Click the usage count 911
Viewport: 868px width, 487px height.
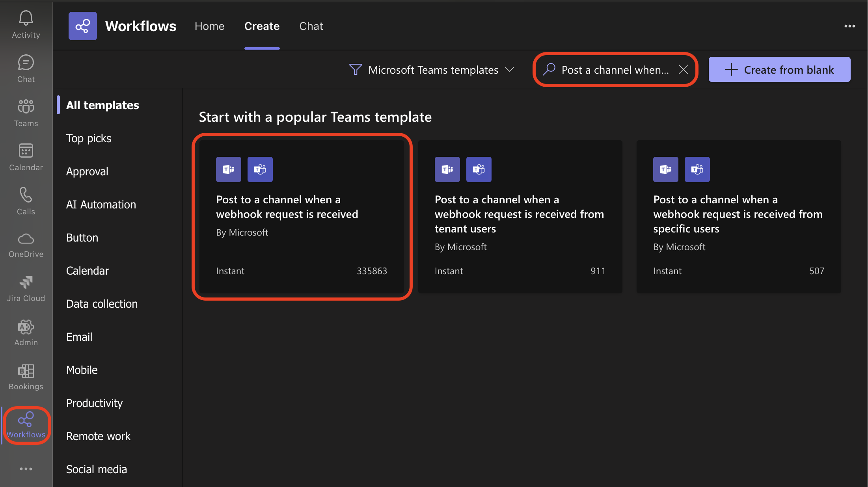(x=598, y=271)
